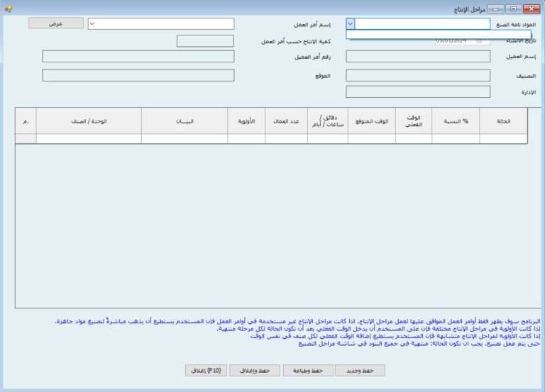Click the عرض button
545x392 pixels.
coord(56,23)
